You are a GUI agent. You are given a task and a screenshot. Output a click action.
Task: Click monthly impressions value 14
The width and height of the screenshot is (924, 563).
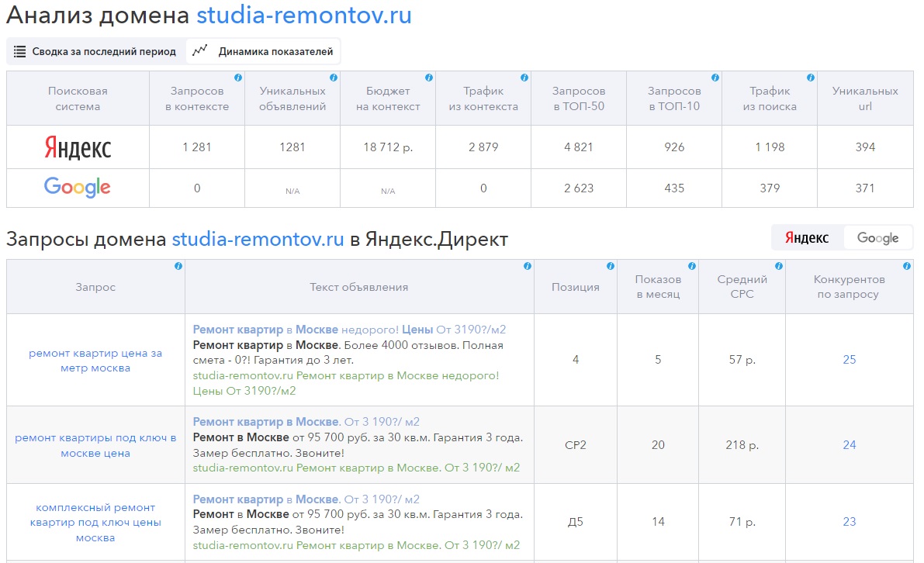pyautogui.click(x=658, y=522)
